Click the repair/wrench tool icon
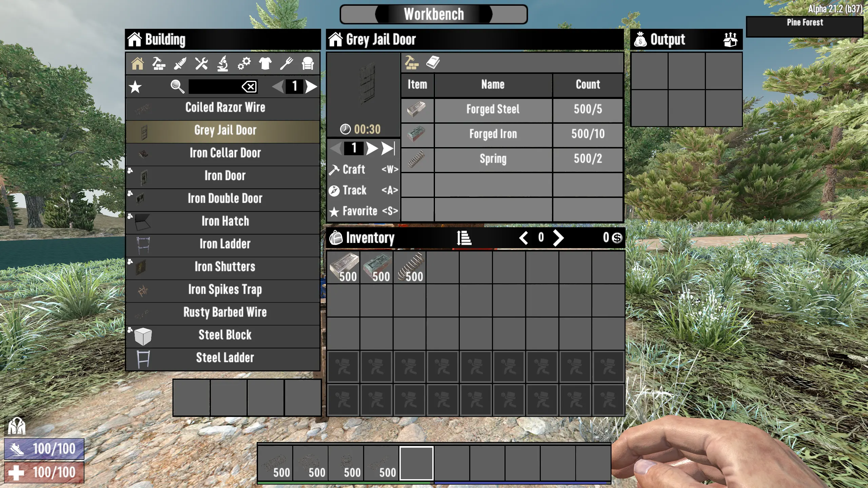Screen dimensions: 868x488 [x=201, y=64]
